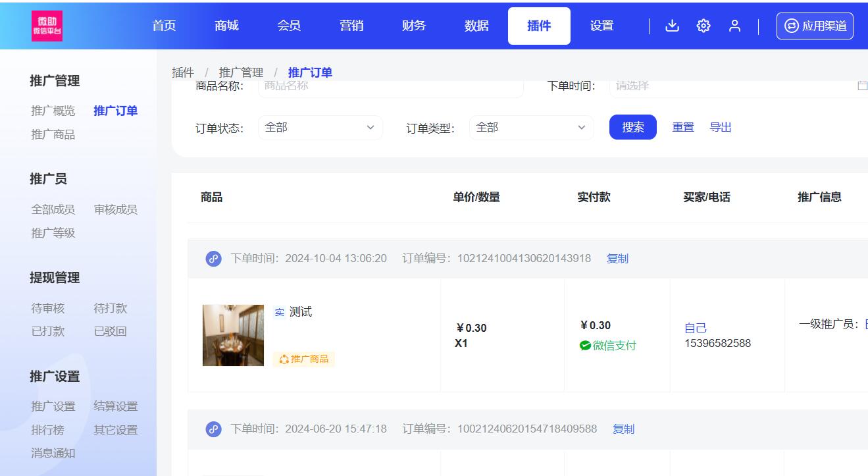Image resolution: width=868 pixels, height=476 pixels.
Task: Open 推广等级 in sidebar
Action: pyautogui.click(x=53, y=233)
